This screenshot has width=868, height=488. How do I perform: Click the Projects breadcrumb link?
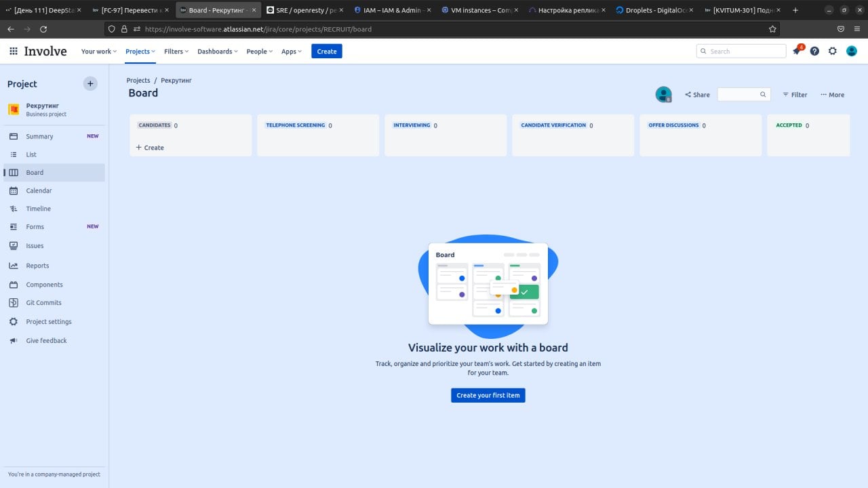tap(138, 80)
